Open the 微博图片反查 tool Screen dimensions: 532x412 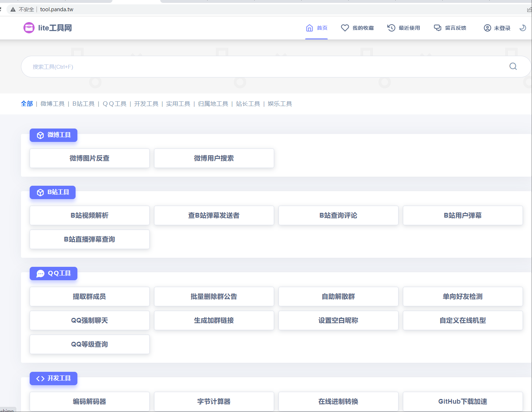(90, 158)
